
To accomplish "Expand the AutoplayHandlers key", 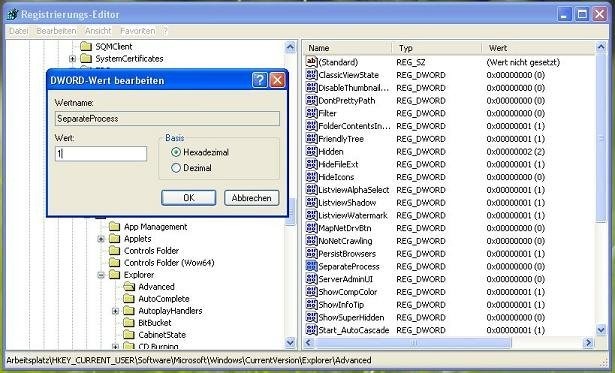I will 115,311.
